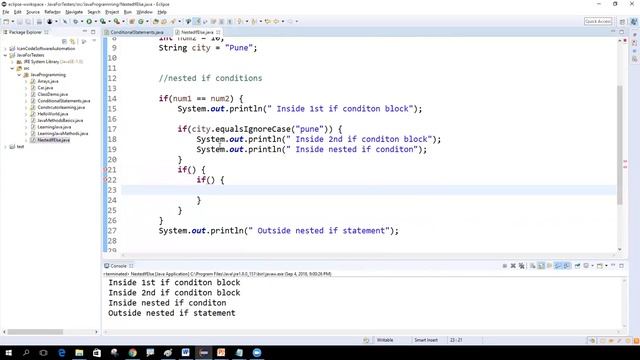Open PowerPoint from the taskbar
640x360 pixels.
click(221, 353)
